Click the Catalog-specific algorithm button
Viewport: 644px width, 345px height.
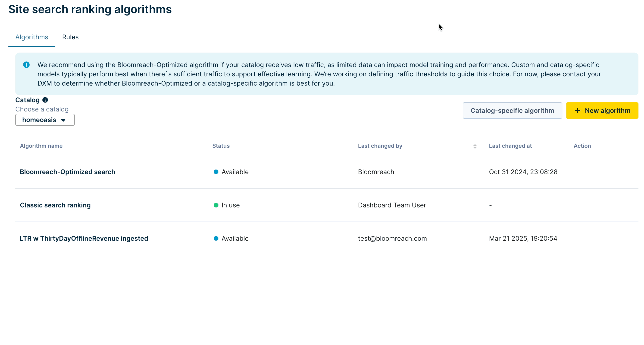click(x=512, y=111)
